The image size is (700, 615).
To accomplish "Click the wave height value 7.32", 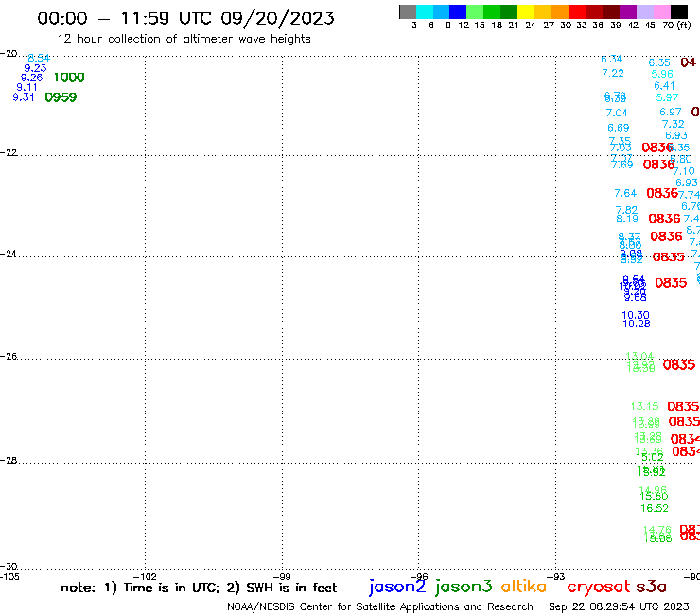I will (x=674, y=124).
